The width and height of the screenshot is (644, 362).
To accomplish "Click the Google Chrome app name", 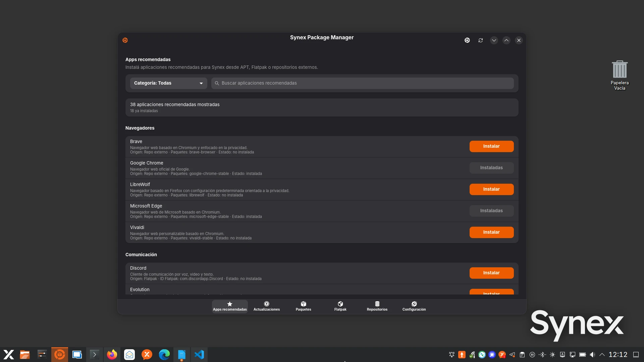I will (x=147, y=163).
